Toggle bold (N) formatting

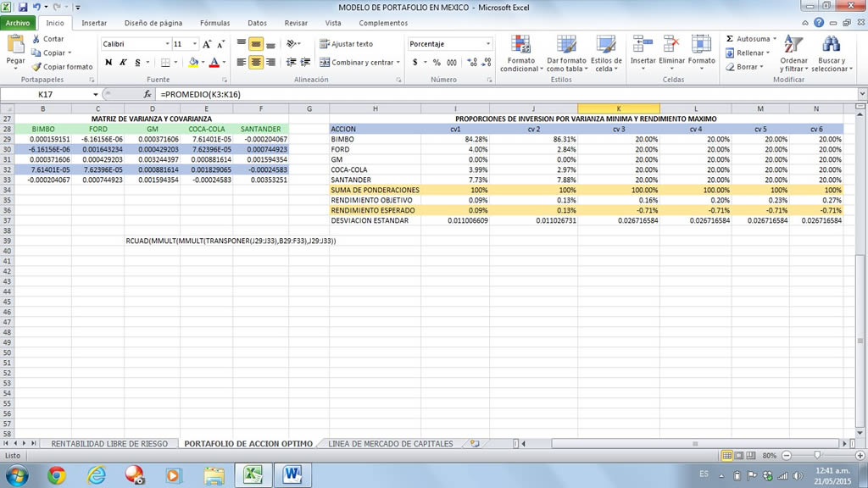point(108,63)
